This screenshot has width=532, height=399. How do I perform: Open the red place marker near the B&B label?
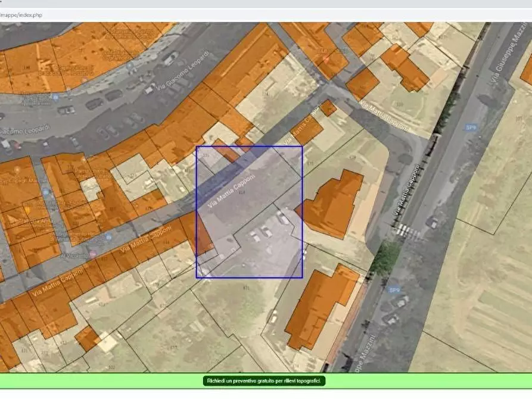click(326, 60)
